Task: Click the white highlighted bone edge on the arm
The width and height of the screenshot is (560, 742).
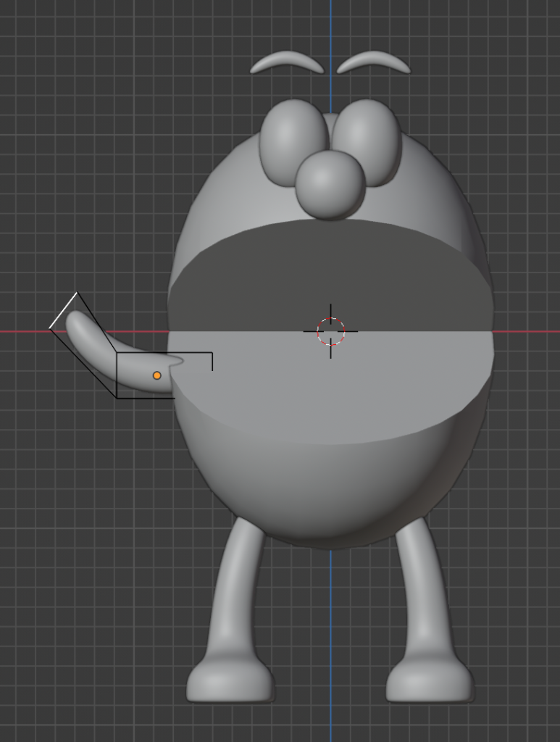Action: (x=63, y=311)
